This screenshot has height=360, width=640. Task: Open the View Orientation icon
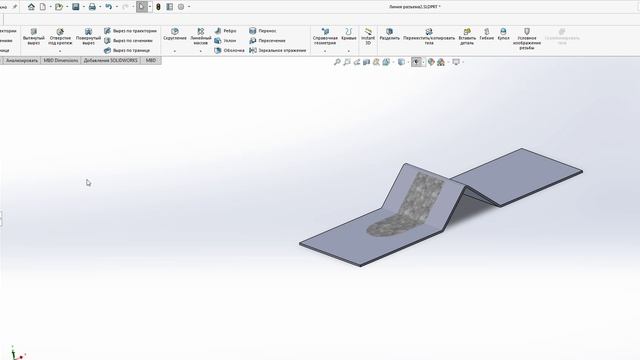(386, 62)
